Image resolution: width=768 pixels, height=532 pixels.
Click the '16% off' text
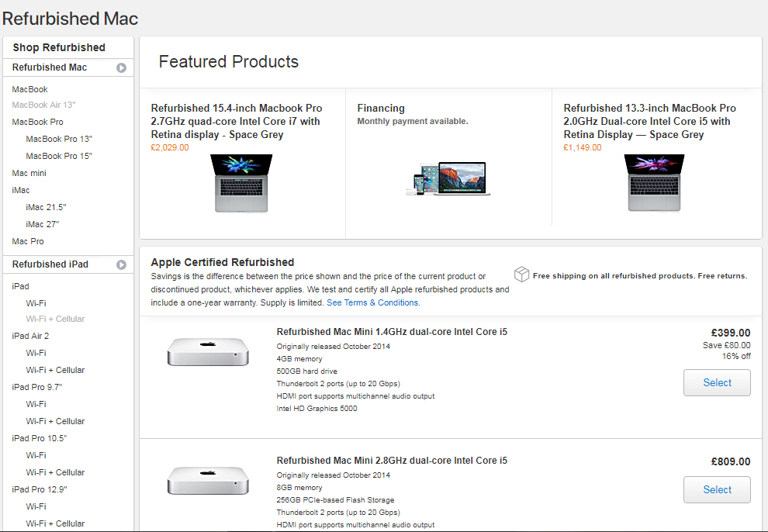pos(736,356)
